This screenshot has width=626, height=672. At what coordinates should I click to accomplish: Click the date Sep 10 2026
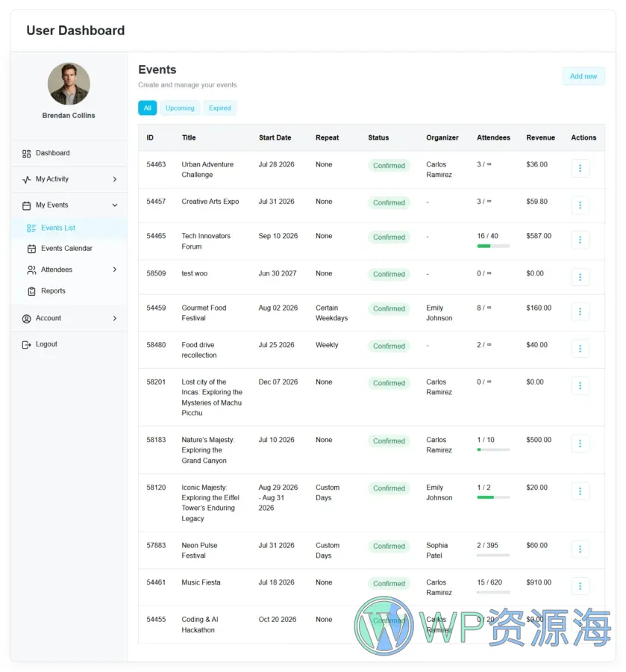coord(278,236)
